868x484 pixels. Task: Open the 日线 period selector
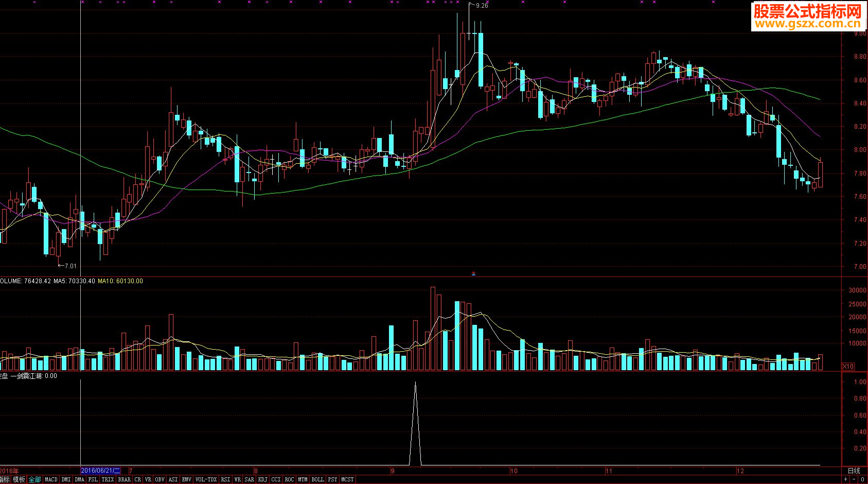(x=854, y=471)
